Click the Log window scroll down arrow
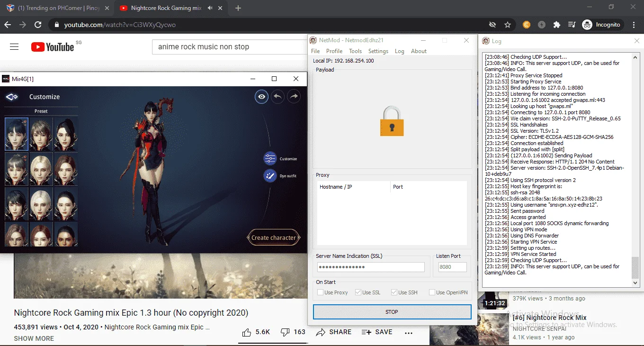Screen dimensions: 644x346 (635, 283)
